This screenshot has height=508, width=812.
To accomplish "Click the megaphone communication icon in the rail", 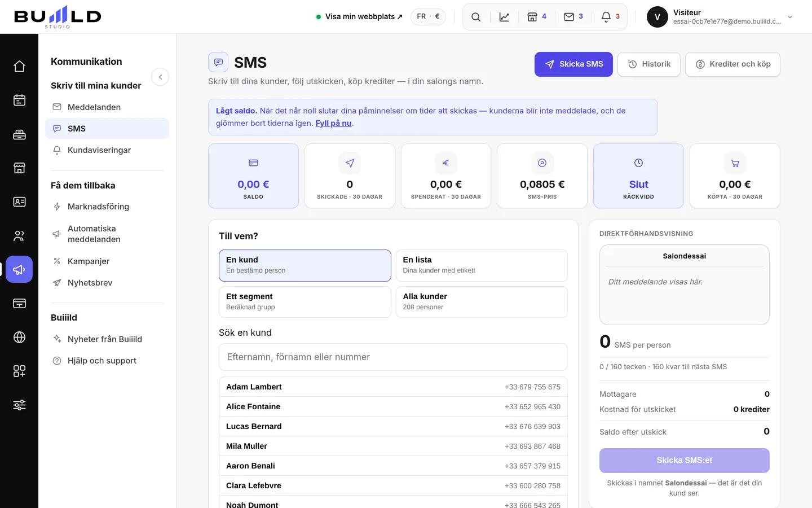I will [19, 269].
